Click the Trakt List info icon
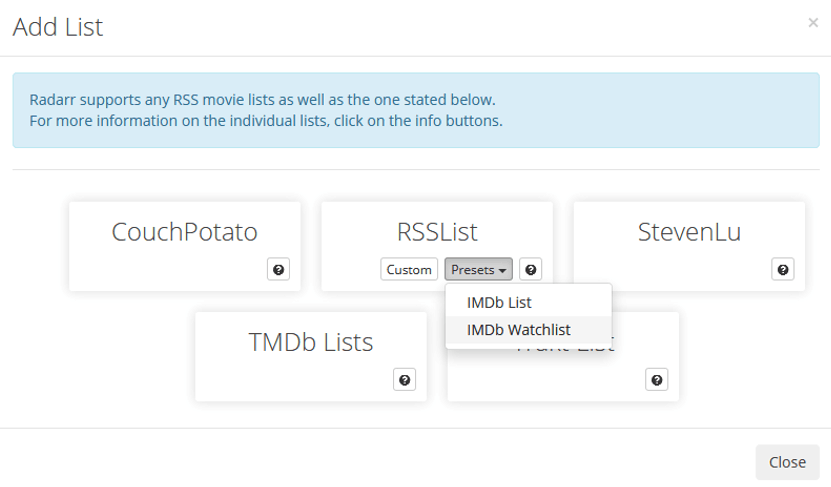This screenshot has height=487, width=831. [x=657, y=380]
